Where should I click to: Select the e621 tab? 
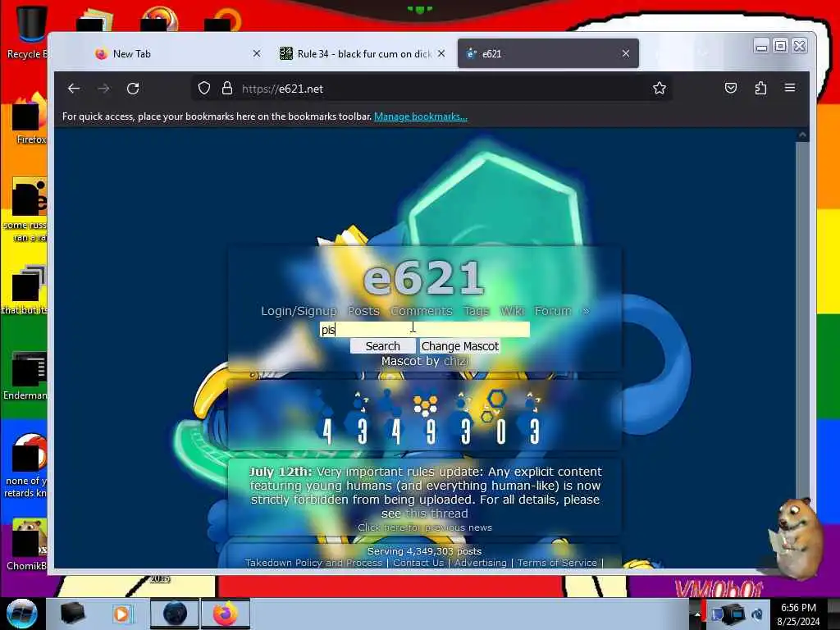[548, 53]
